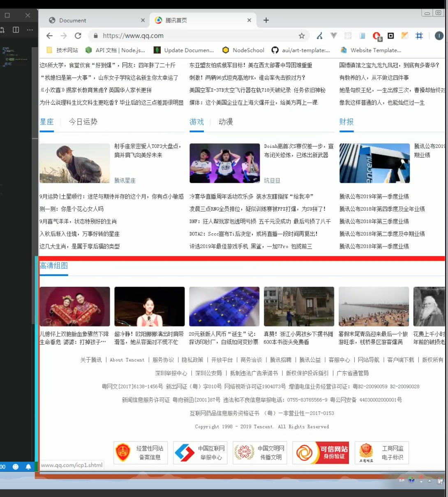Image resolution: width=448 pixels, height=497 pixels.
Task: Click the 可信网站身份验证 badge
Action: (x=321, y=452)
